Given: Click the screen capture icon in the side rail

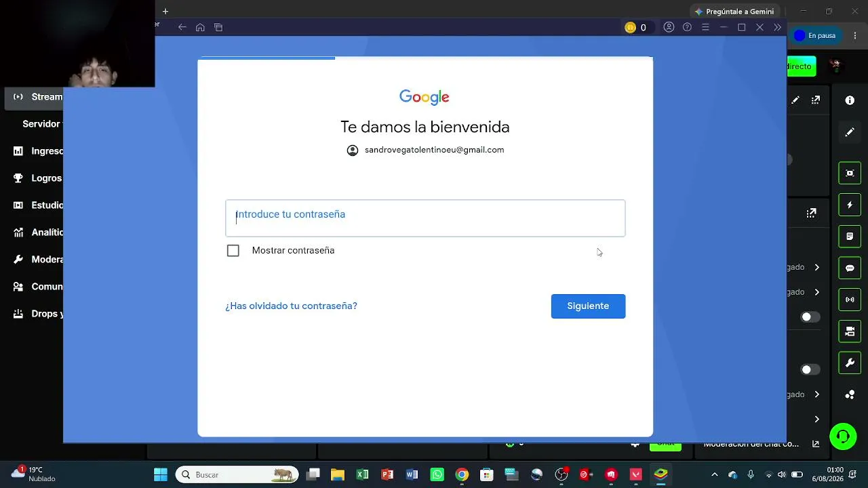Looking at the screenshot, I should (850, 173).
